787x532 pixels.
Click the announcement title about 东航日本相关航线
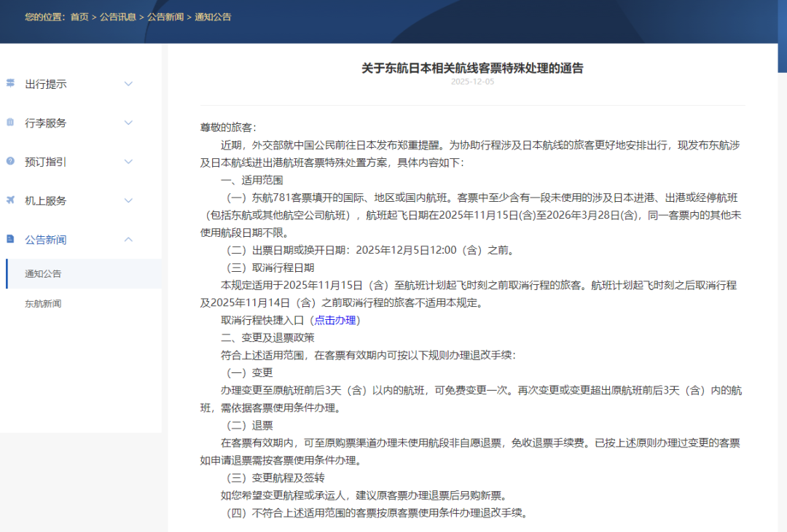point(472,68)
